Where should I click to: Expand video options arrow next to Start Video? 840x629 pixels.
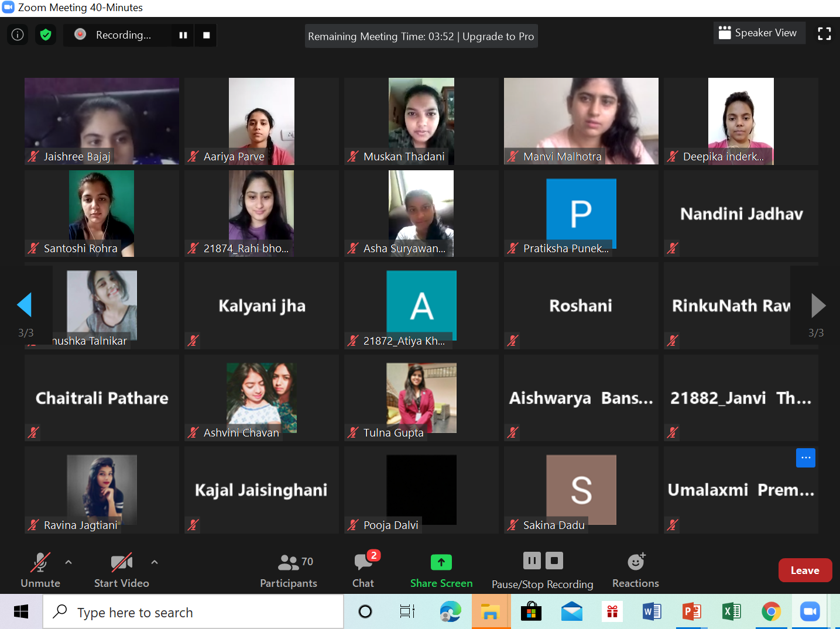[x=155, y=562]
